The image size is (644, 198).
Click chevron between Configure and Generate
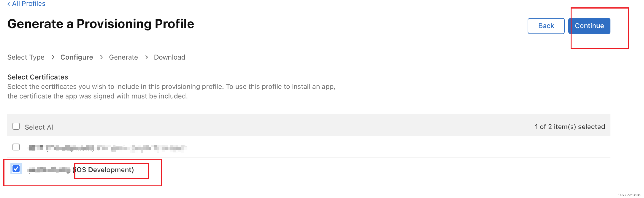(101, 57)
